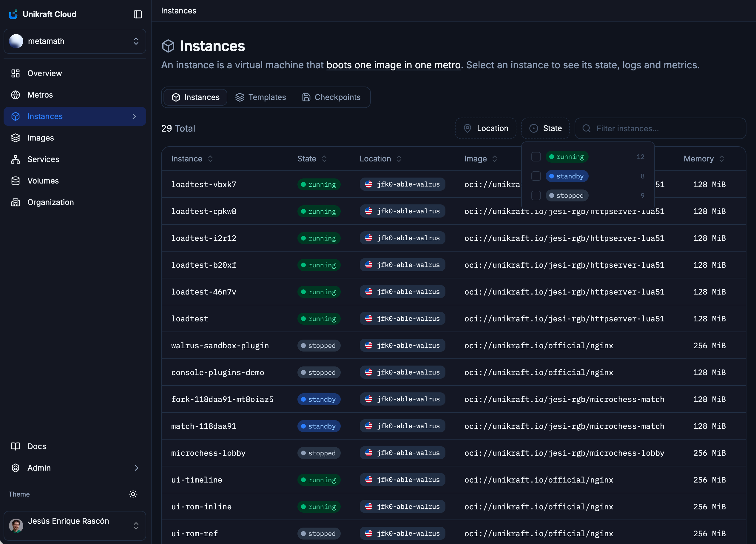Click the US flag icon in the ui-timeline row
756x544 pixels.
click(x=369, y=480)
